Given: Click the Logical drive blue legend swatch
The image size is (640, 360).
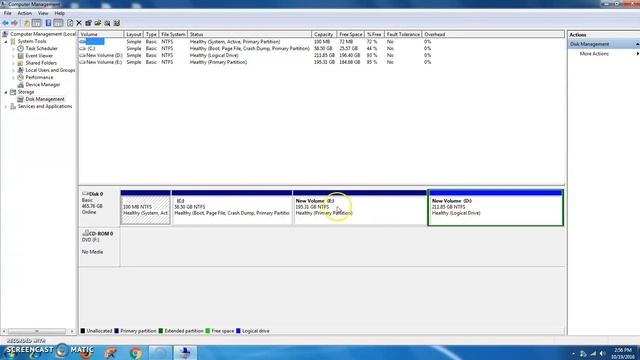Looking at the screenshot, I should 238,331.
